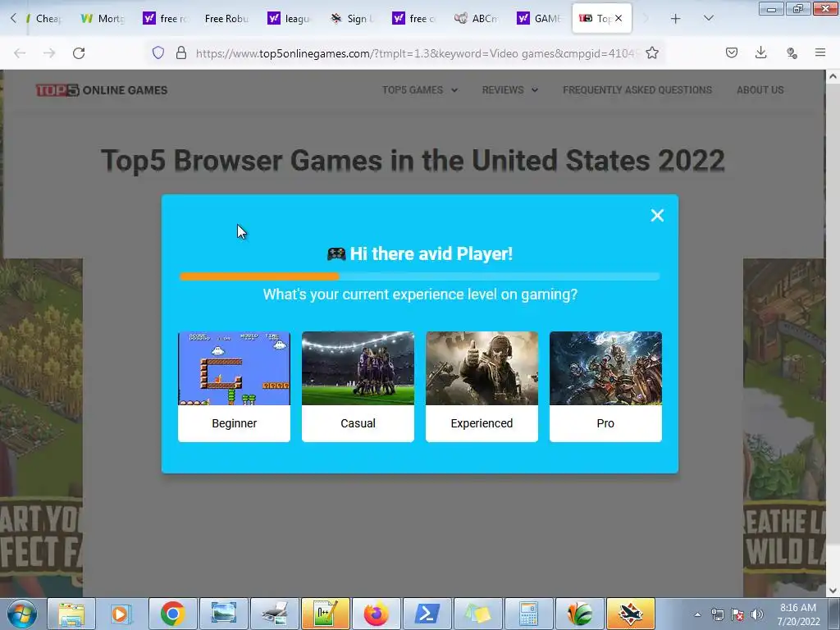The image size is (840, 630).
Task: Open the printer app in taskbar
Action: pos(275,614)
